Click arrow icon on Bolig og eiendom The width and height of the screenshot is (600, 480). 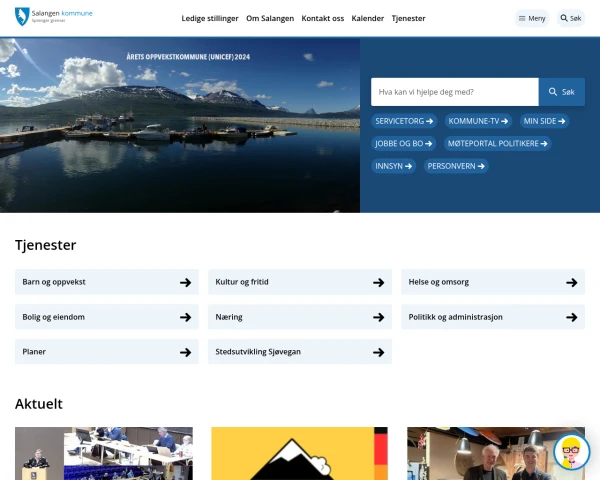185,317
